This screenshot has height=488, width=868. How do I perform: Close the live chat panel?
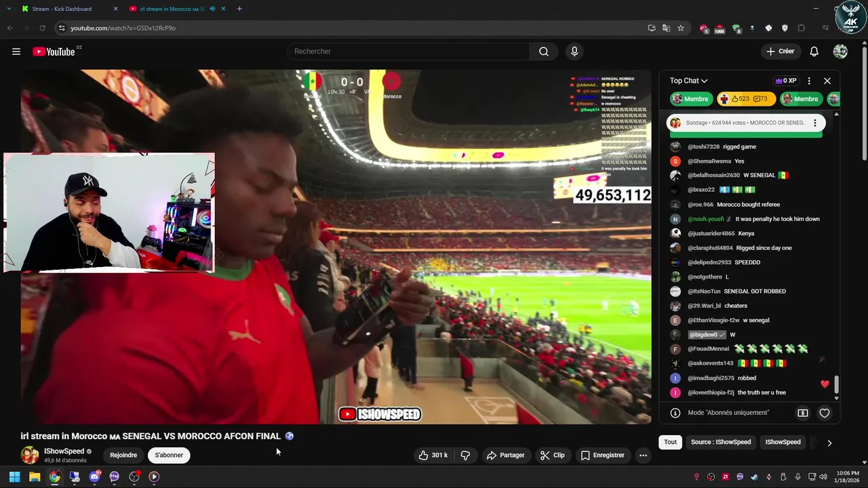(x=827, y=81)
